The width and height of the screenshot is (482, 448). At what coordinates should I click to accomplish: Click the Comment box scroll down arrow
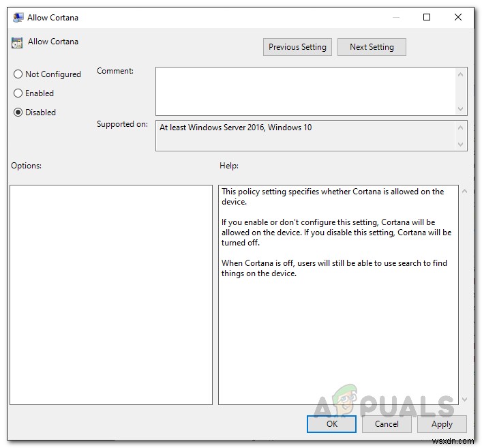coord(460,109)
